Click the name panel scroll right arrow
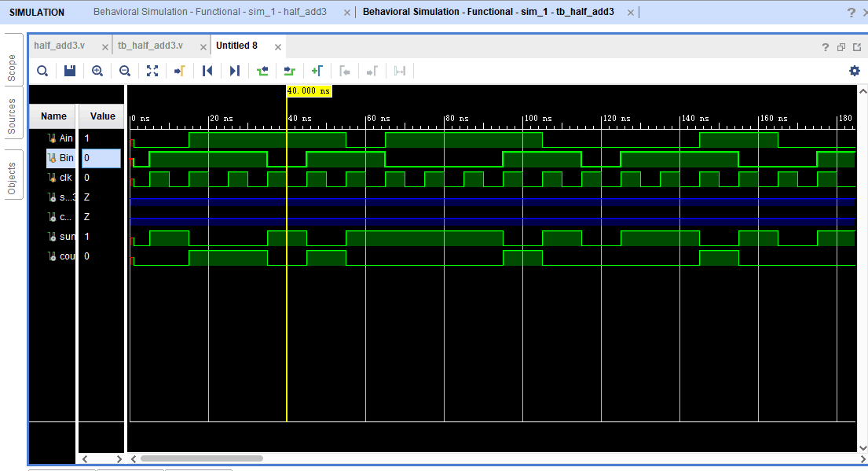 119,458
